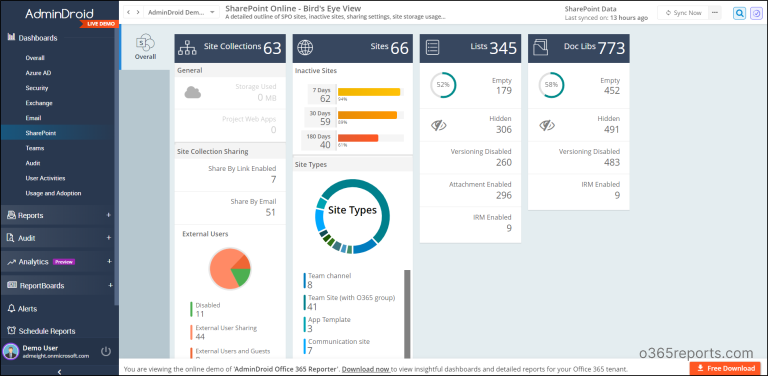Open Alerts via the bell icon
The image size is (768, 376).
point(12,308)
